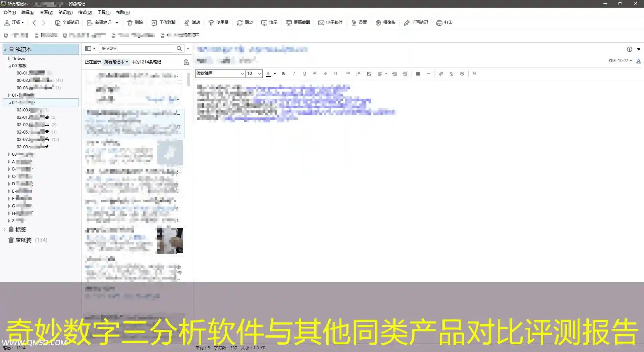Click the notebook search icon beside 1214条笔记
Screen dimensions: 644x352
tap(186, 62)
